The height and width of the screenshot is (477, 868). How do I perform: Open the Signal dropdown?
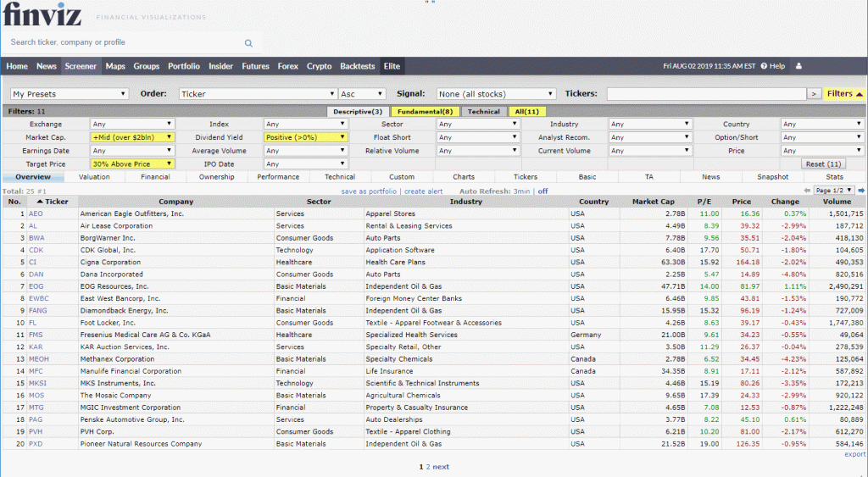(496, 94)
